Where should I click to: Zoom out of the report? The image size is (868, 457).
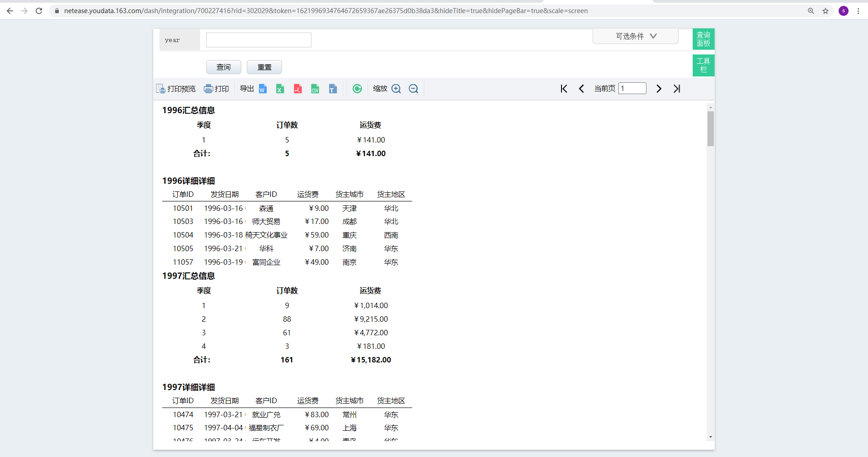[413, 89]
